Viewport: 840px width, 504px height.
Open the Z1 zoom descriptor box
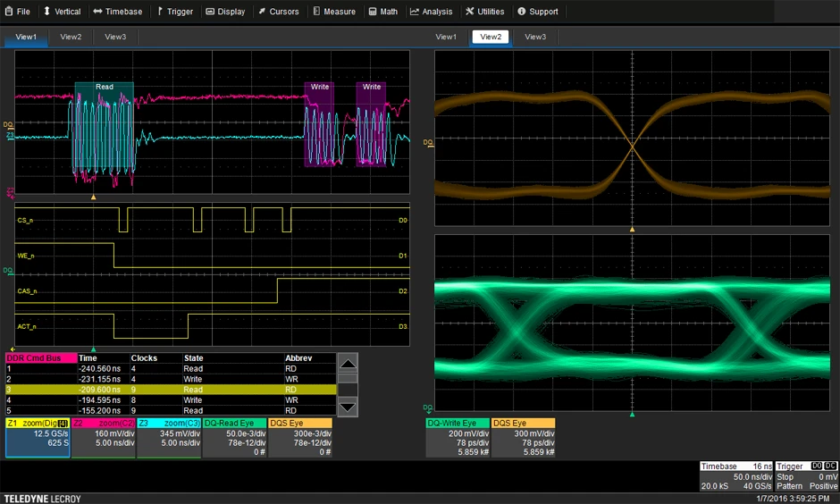(37, 437)
